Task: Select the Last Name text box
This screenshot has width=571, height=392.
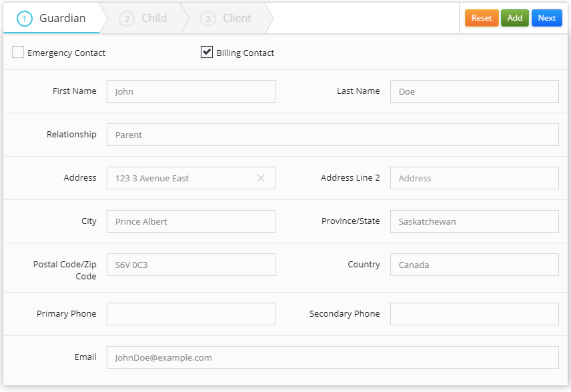Action: [x=474, y=91]
